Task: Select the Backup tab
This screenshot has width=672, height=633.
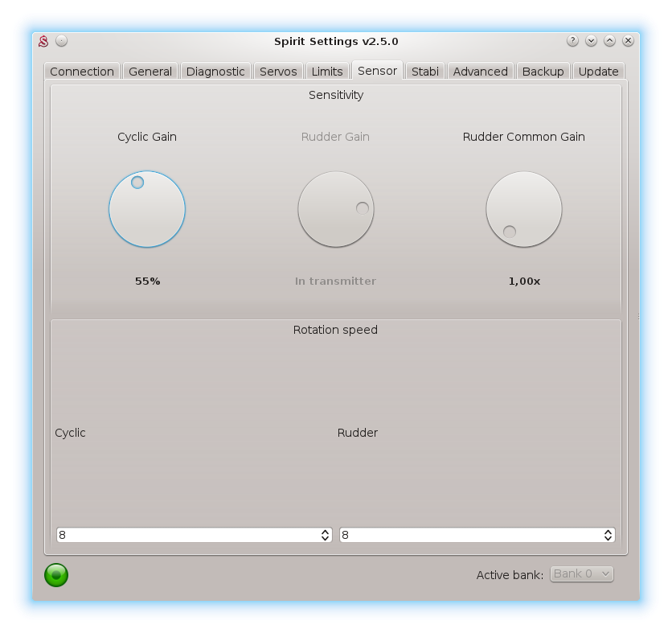Action: pos(543,72)
